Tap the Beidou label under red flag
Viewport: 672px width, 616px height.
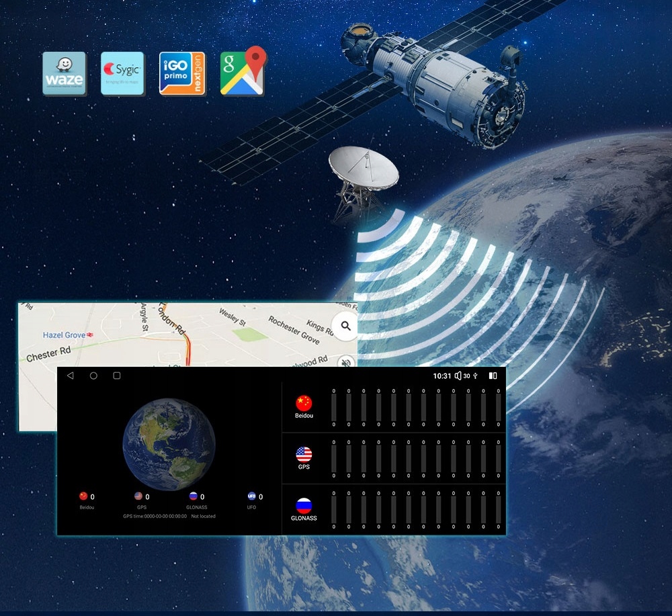[x=304, y=416]
